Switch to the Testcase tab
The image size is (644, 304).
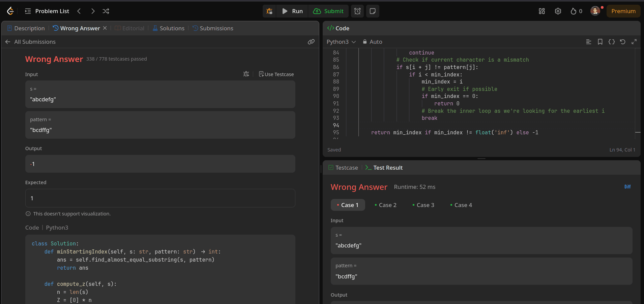click(343, 168)
